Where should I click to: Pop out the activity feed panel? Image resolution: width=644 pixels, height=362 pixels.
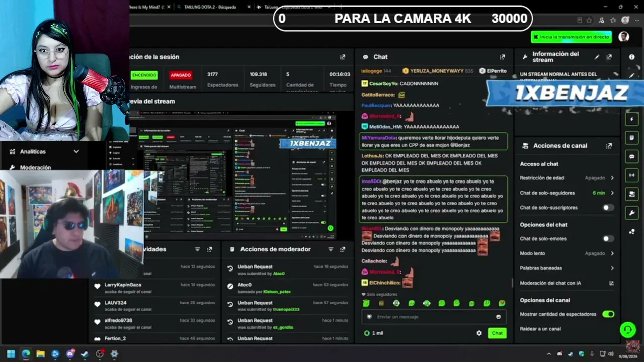click(x=210, y=249)
